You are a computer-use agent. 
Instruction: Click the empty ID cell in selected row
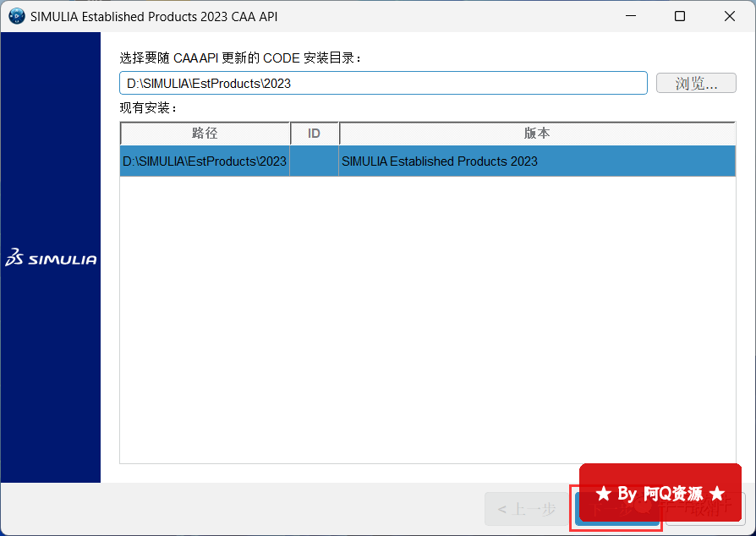pos(314,161)
